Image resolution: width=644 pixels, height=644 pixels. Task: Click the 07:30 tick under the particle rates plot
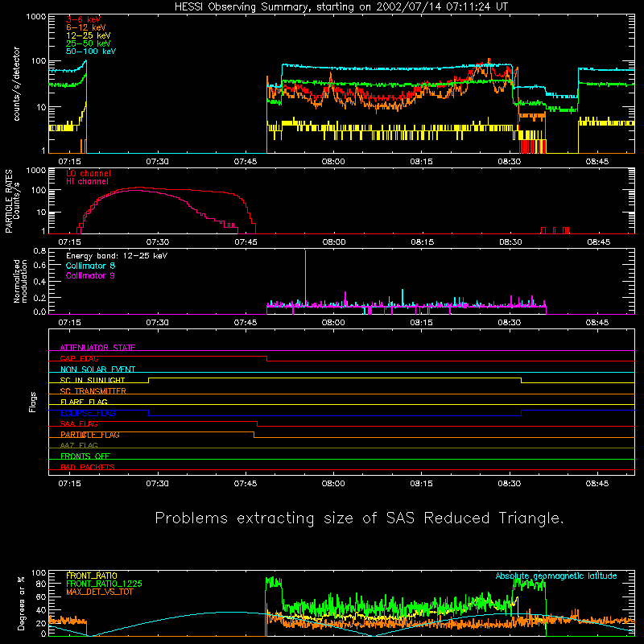point(158,242)
